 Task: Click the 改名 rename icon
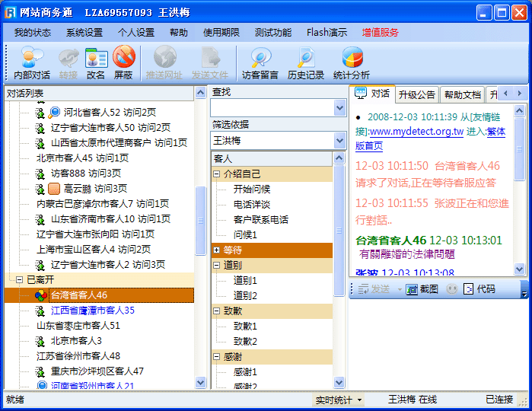tap(96, 62)
